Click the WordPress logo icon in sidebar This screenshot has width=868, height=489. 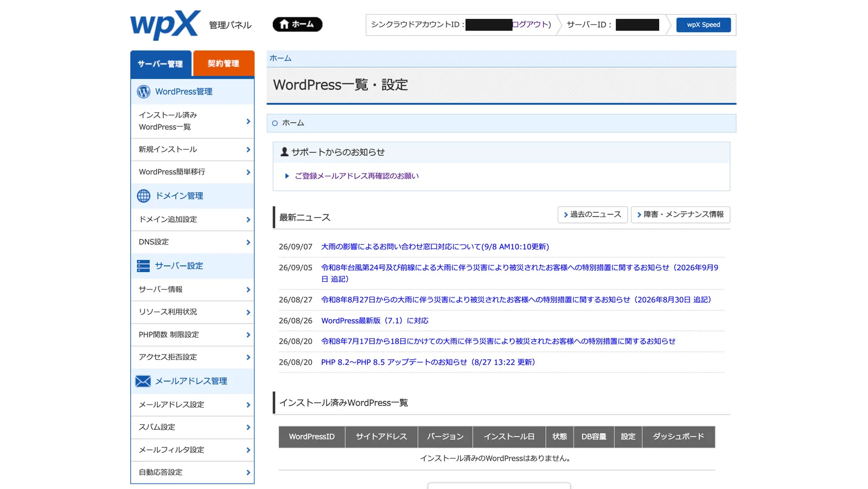(x=144, y=92)
